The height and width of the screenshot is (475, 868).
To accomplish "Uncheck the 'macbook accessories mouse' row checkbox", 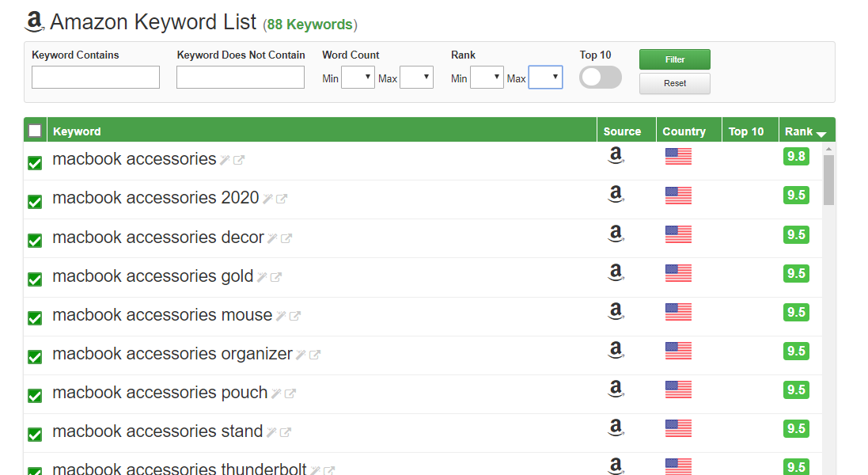I will [x=35, y=318].
